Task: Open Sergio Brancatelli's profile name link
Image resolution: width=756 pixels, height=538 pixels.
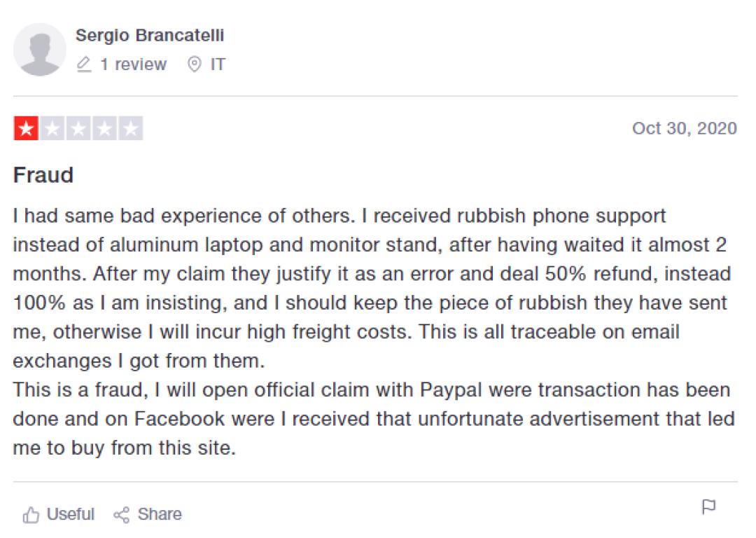Action: (150, 35)
